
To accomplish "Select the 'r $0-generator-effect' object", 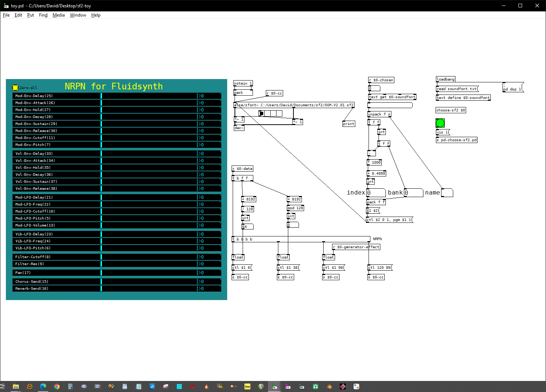I will coord(356,247).
